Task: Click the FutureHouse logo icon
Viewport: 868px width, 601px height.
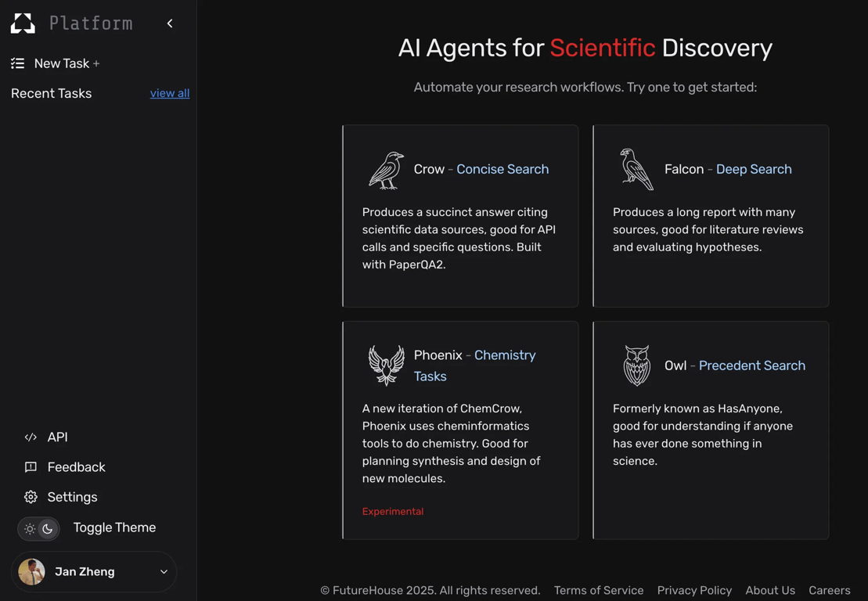Action: point(23,23)
